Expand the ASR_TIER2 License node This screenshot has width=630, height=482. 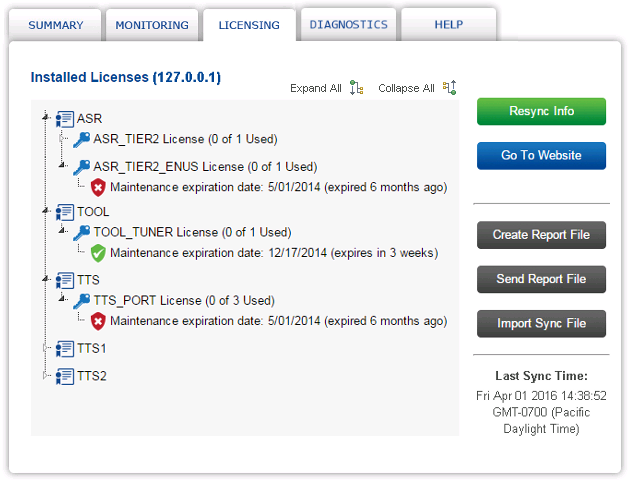pos(62,139)
